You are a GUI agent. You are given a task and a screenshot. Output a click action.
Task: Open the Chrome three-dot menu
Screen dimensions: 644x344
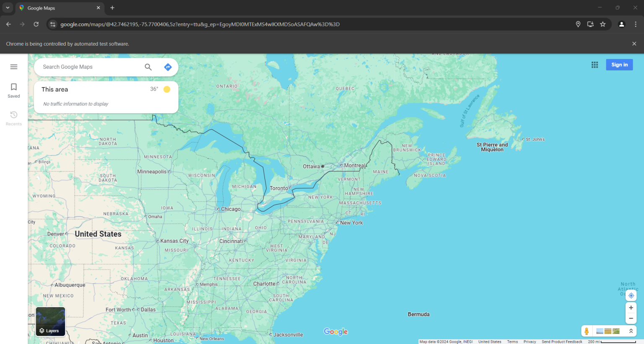point(636,24)
